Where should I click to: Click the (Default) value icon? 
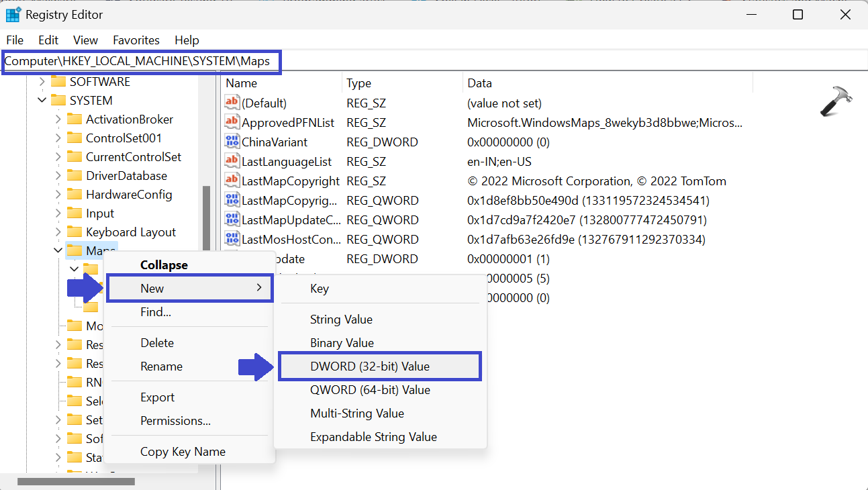point(232,103)
